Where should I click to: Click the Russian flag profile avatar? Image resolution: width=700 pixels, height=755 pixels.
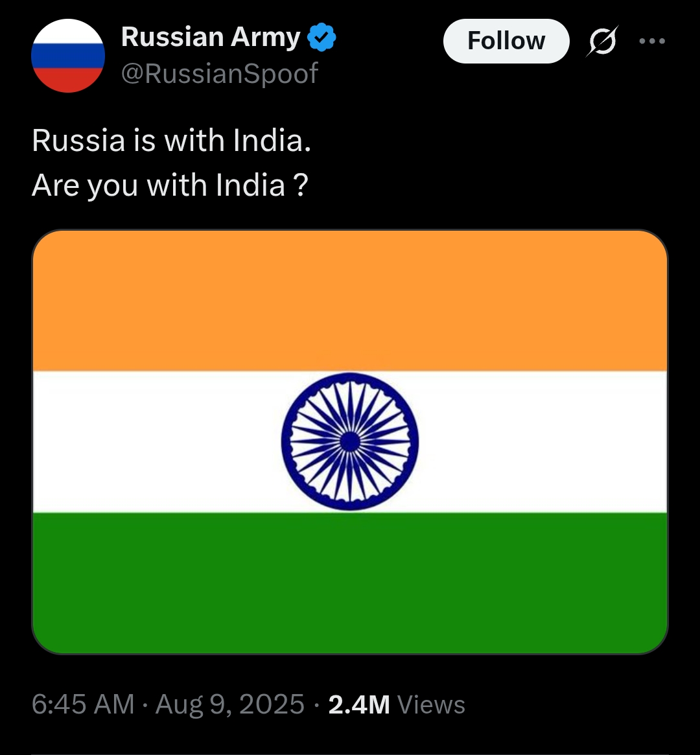point(68,55)
